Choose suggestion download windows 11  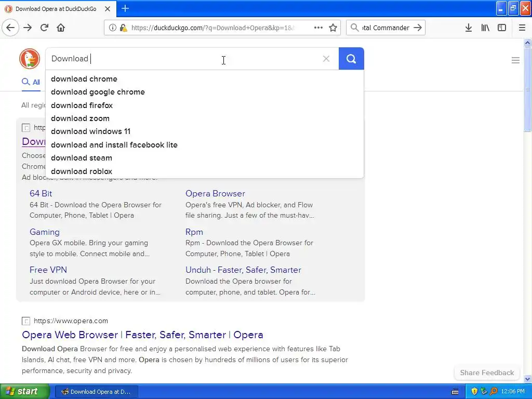tap(205, 131)
